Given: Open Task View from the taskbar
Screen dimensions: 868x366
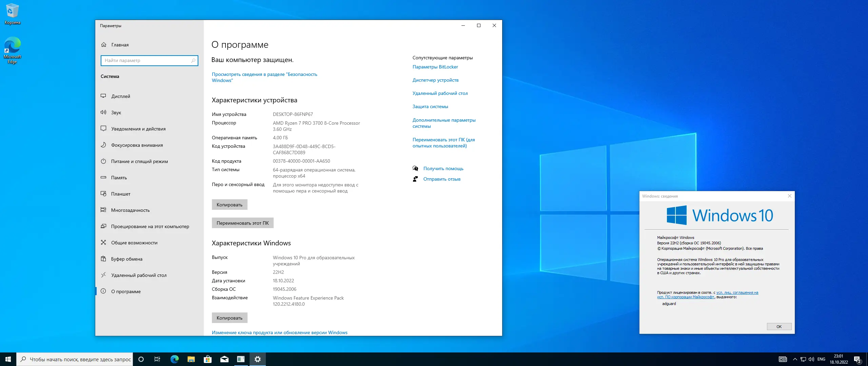Looking at the screenshot, I should (x=157, y=359).
